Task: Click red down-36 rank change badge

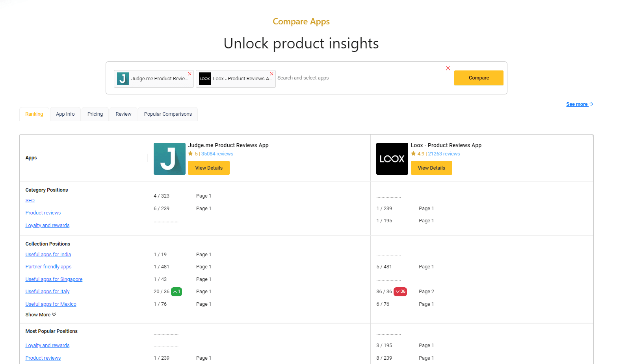Action: tap(400, 292)
